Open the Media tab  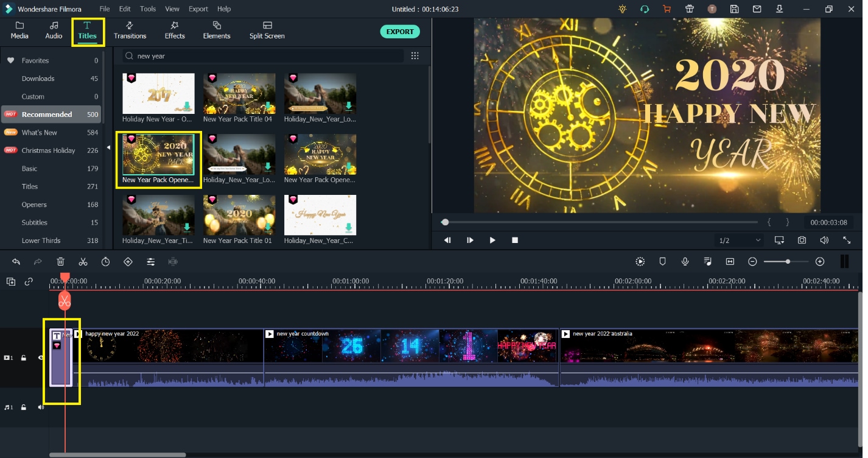pyautogui.click(x=19, y=30)
